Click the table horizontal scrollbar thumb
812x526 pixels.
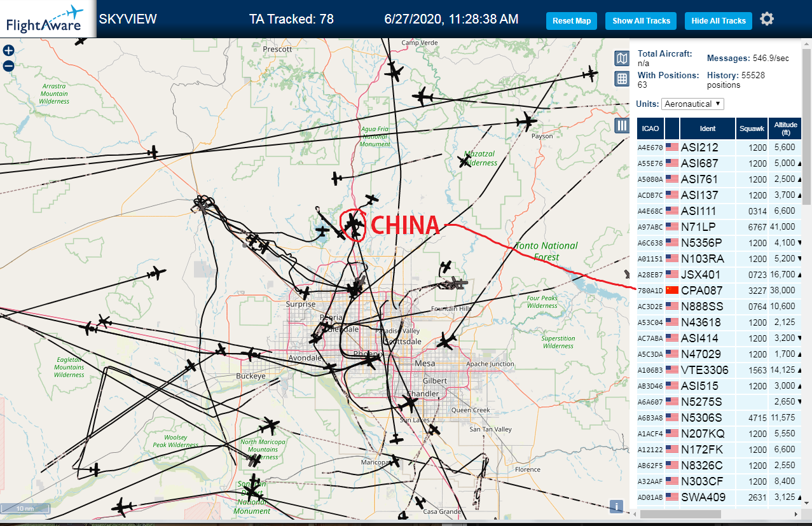[x=681, y=514]
